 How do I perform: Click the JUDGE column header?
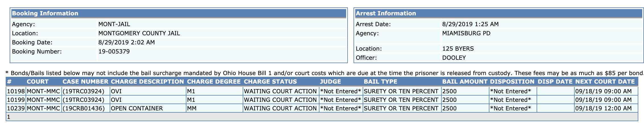point(330,82)
